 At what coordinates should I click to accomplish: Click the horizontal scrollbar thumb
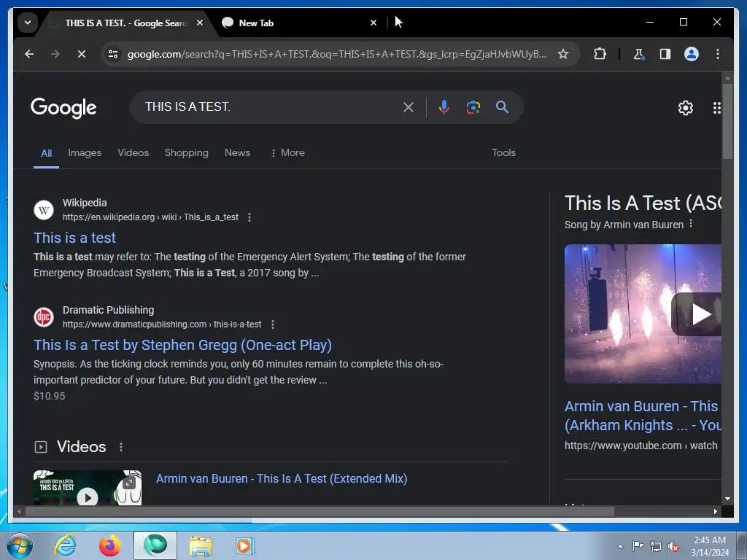(x=320, y=511)
